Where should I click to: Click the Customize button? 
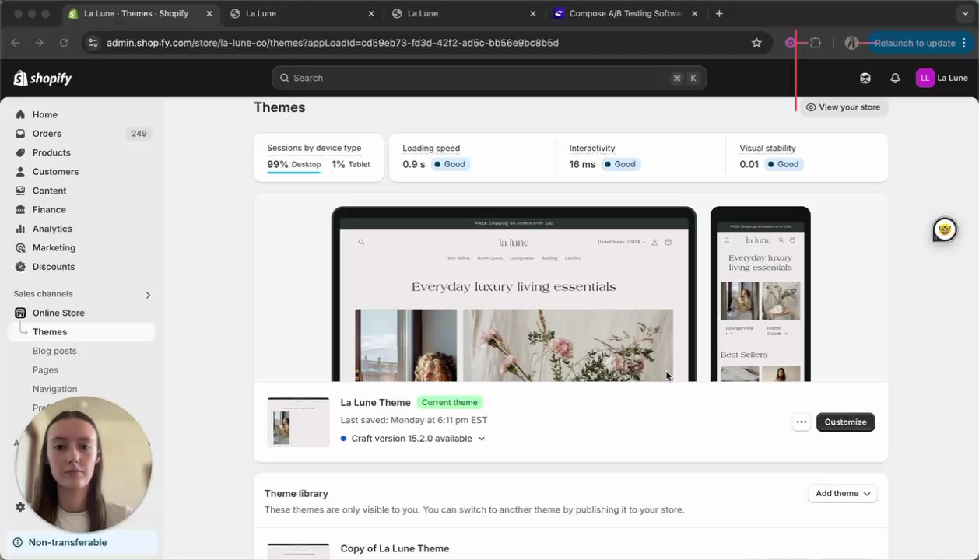[845, 422]
